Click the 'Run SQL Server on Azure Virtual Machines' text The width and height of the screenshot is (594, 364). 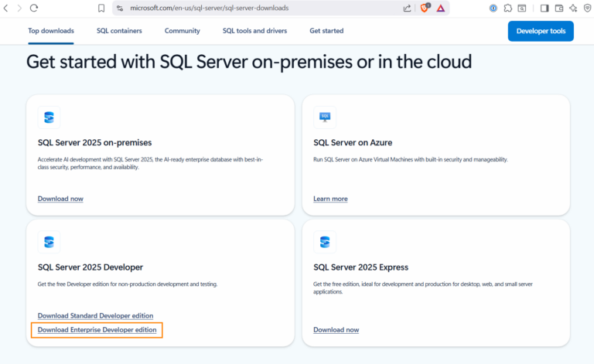(410, 160)
